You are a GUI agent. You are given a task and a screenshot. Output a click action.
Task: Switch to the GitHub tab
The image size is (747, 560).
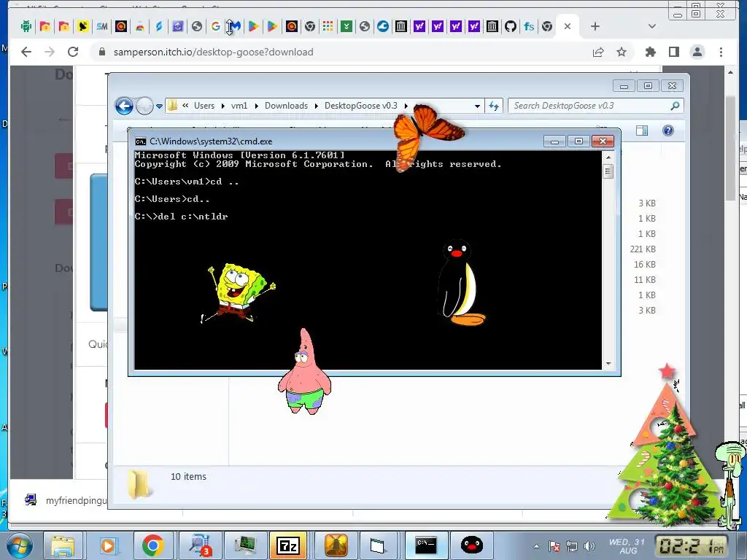tap(511, 27)
